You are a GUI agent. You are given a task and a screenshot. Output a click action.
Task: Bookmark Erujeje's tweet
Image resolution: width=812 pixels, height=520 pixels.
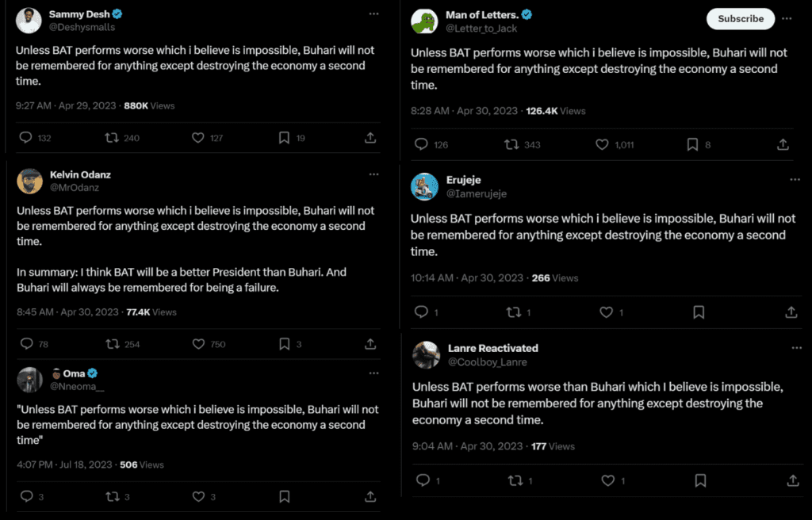point(699,312)
